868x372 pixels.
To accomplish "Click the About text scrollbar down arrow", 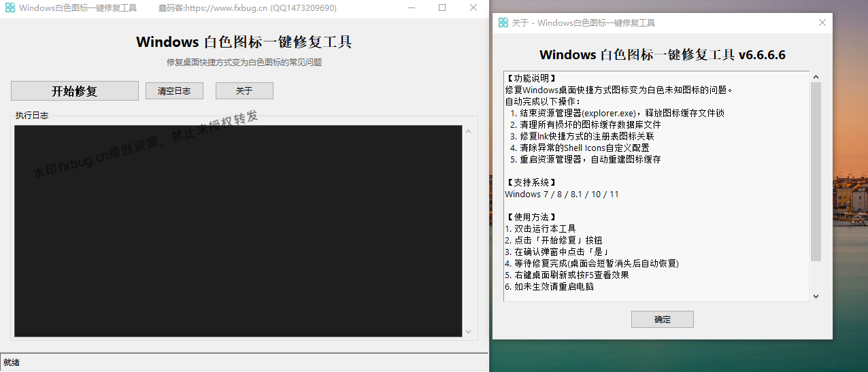I will tap(816, 297).
